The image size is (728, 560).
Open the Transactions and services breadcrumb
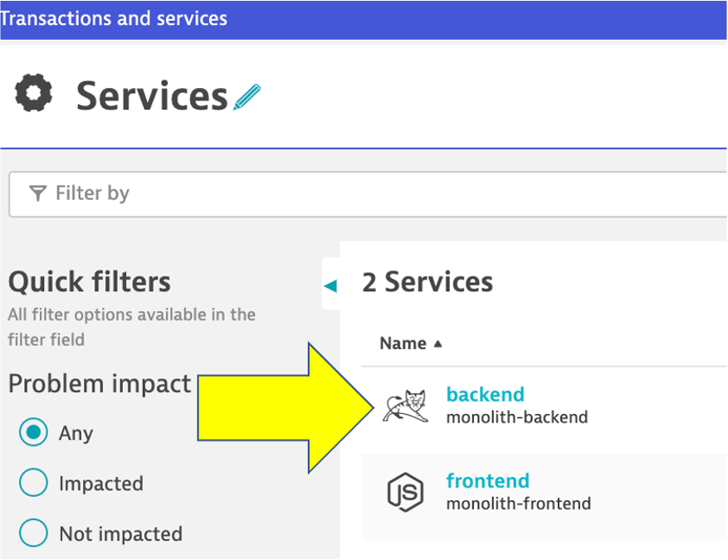(114, 18)
